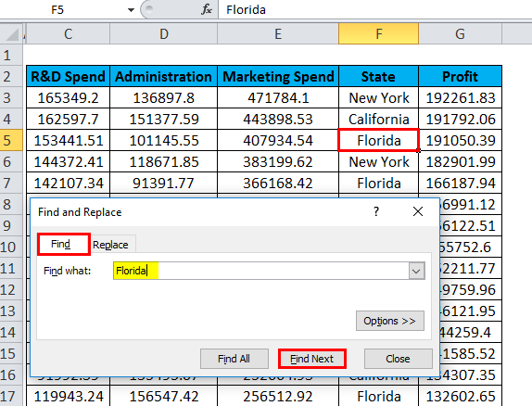The image size is (532, 406).
Task: Click the formula bar containing Florida
Action: coord(375,9)
